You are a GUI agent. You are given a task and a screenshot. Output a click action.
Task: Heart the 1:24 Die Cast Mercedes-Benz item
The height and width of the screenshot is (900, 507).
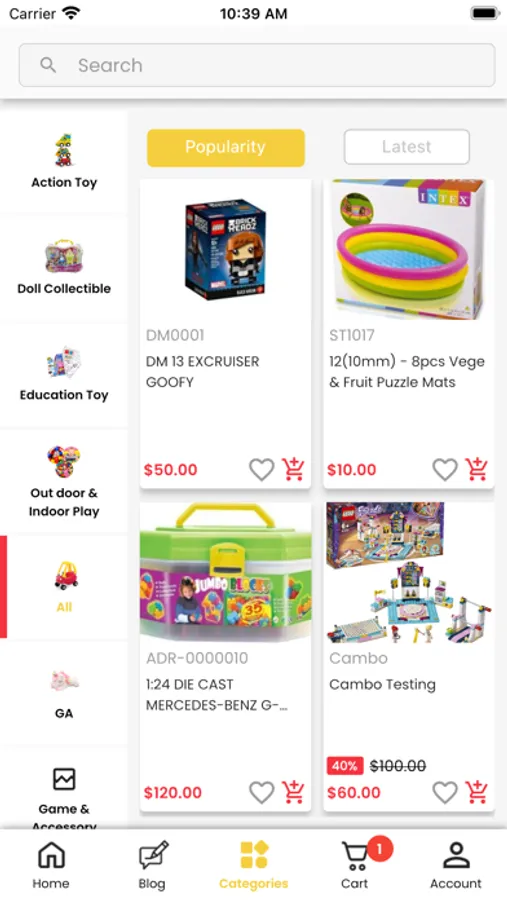coord(261,793)
